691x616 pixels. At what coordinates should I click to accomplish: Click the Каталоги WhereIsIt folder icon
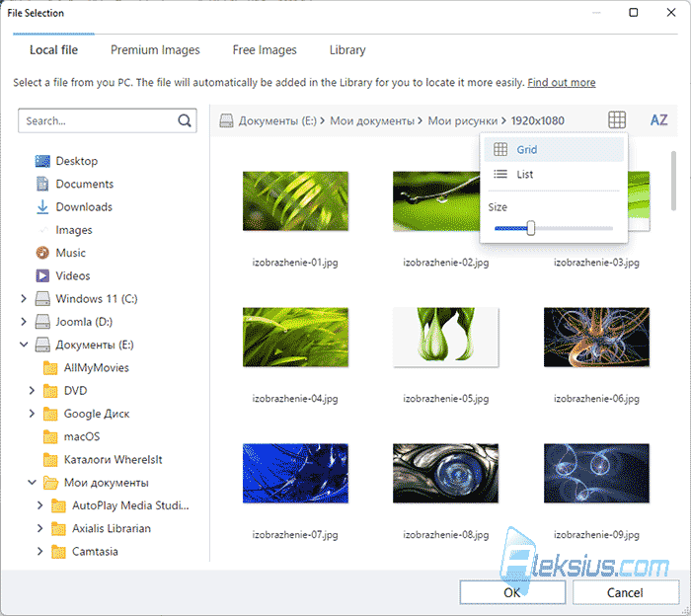coord(50,460)
